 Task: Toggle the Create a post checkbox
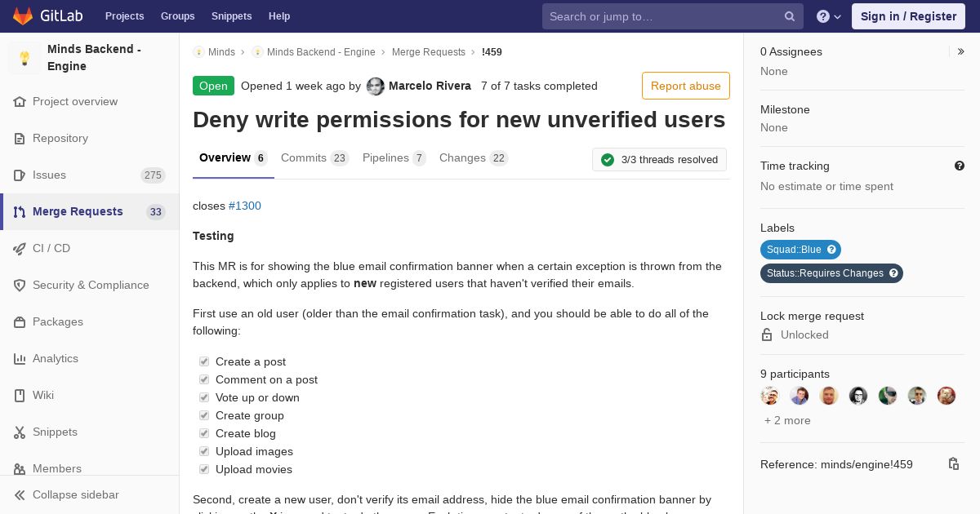pyautogui.click(x=204, y=361)
